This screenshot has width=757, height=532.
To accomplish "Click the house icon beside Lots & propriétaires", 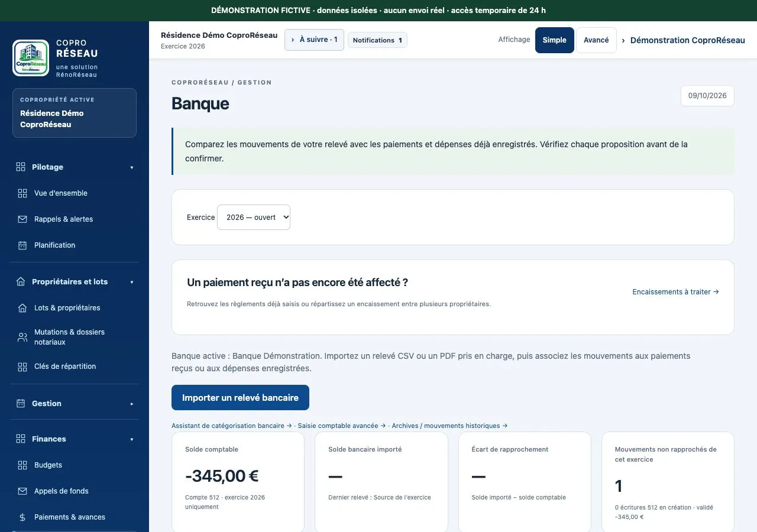I will coord(22,308).
